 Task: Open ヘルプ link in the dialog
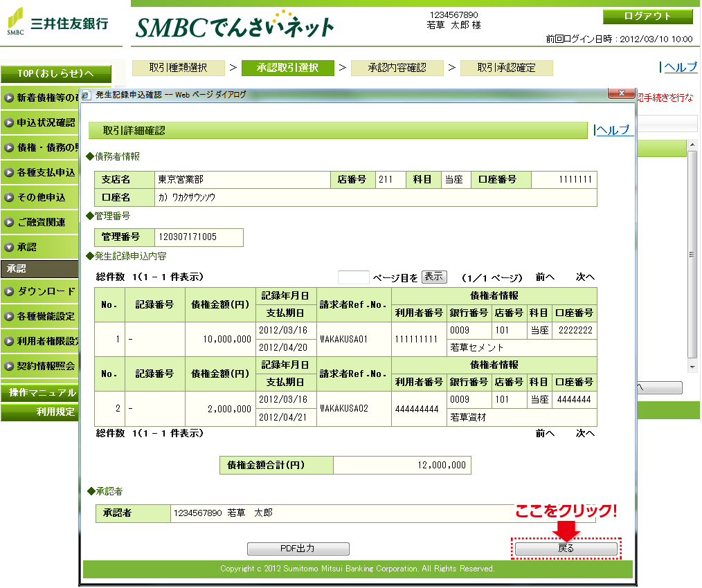click(613, 130)
